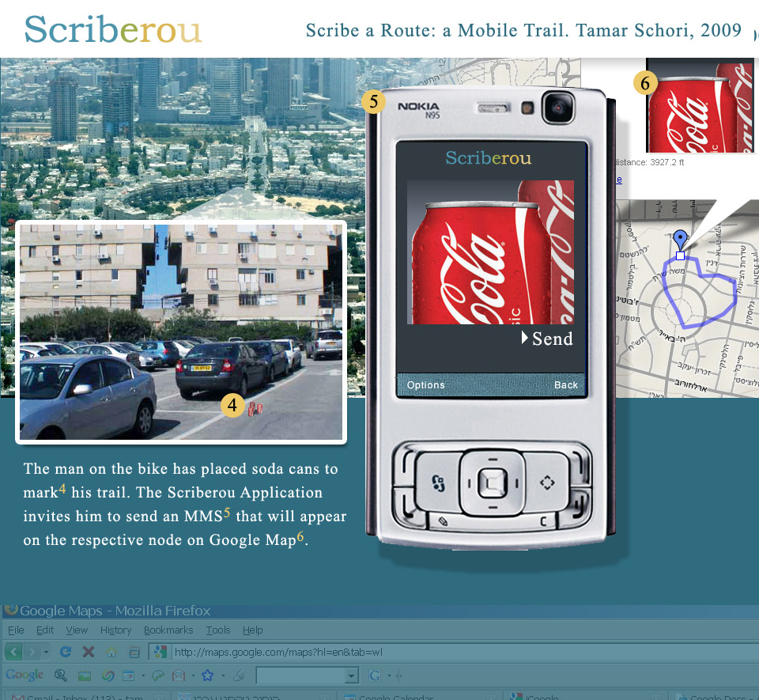Viewport: 759px width, 700px height.
Task: Click the Google logo on the toolbar
Action: pyautogui.click(x=25, y=675)
